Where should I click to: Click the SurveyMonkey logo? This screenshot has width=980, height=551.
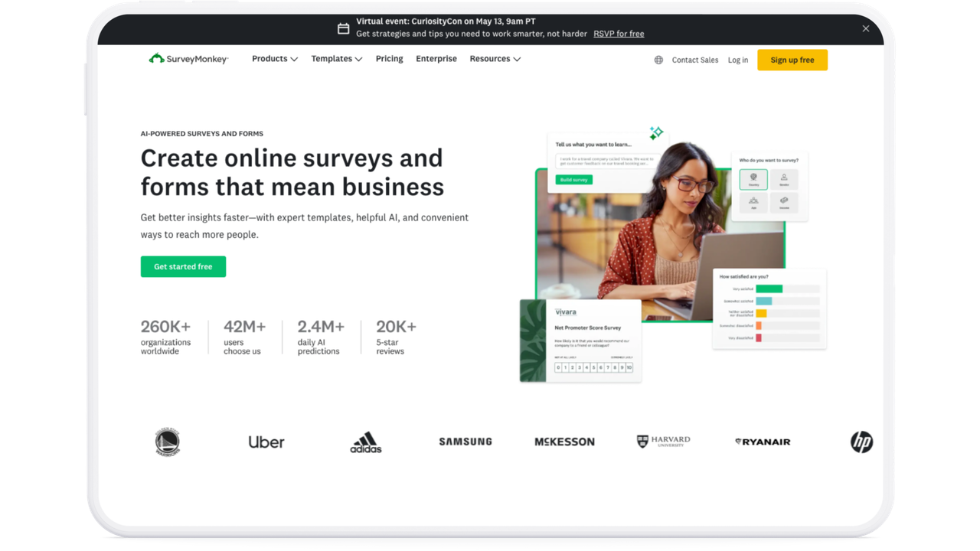[188, 59]
